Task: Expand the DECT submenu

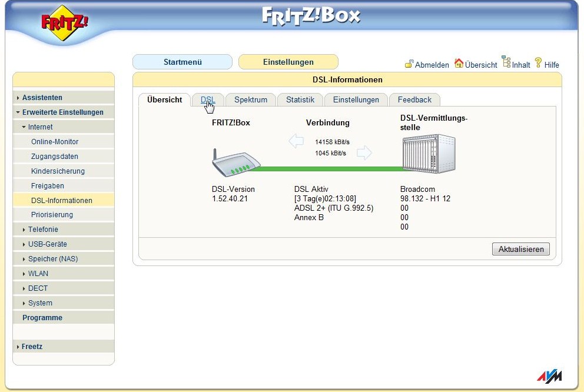Action: (x=64, y=288)
